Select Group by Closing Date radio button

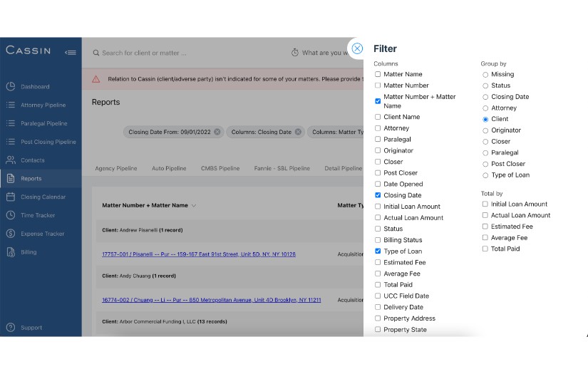pyautogui.click(x=485, y=97)
